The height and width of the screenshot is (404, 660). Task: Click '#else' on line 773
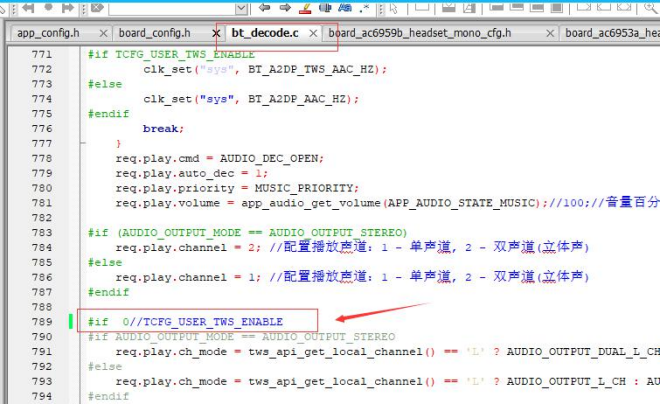(x=105, y=84)
